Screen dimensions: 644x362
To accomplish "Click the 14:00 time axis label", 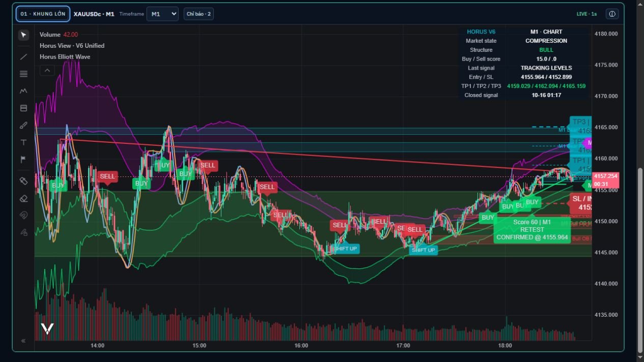I will (98, 346).
